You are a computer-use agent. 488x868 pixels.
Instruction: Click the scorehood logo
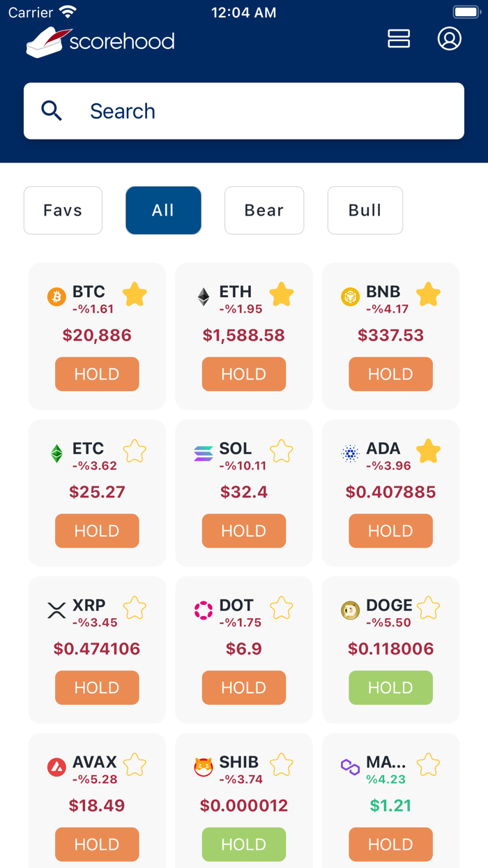click(x=100, y=41)
